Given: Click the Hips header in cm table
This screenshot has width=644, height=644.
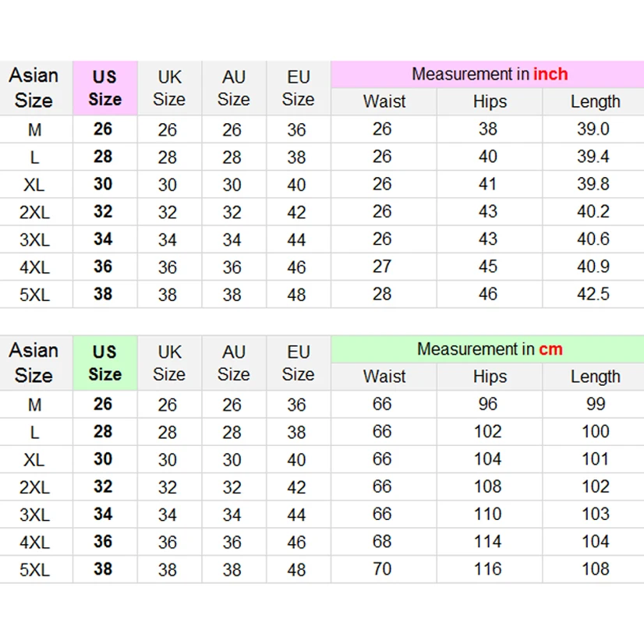Looking at the screenshot, I should pos(489,377).
